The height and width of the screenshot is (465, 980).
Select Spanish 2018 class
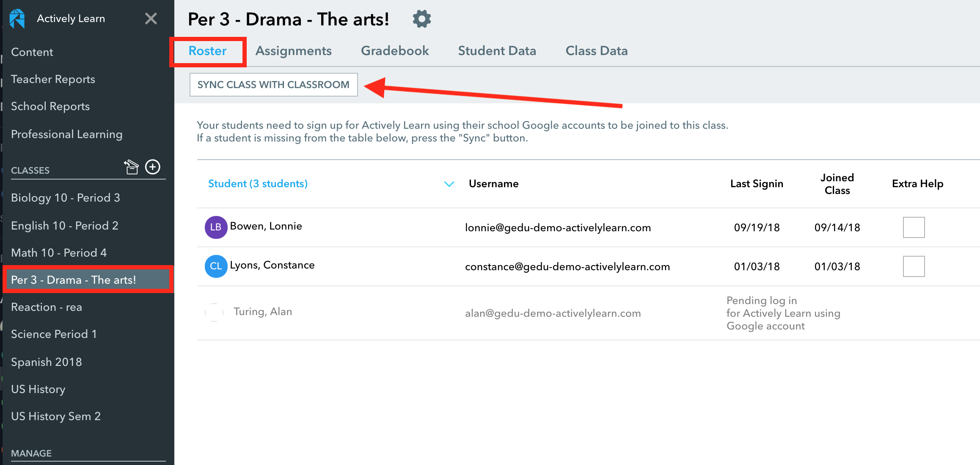[47, 362]
